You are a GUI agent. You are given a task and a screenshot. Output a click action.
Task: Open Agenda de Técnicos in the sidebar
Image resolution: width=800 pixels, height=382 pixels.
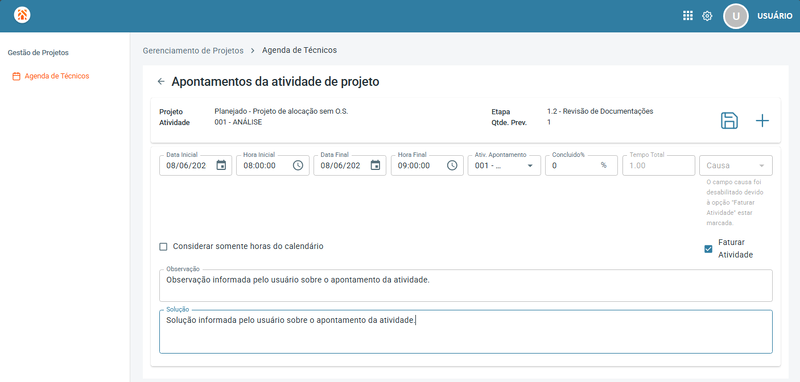click(x=57, y=76)
